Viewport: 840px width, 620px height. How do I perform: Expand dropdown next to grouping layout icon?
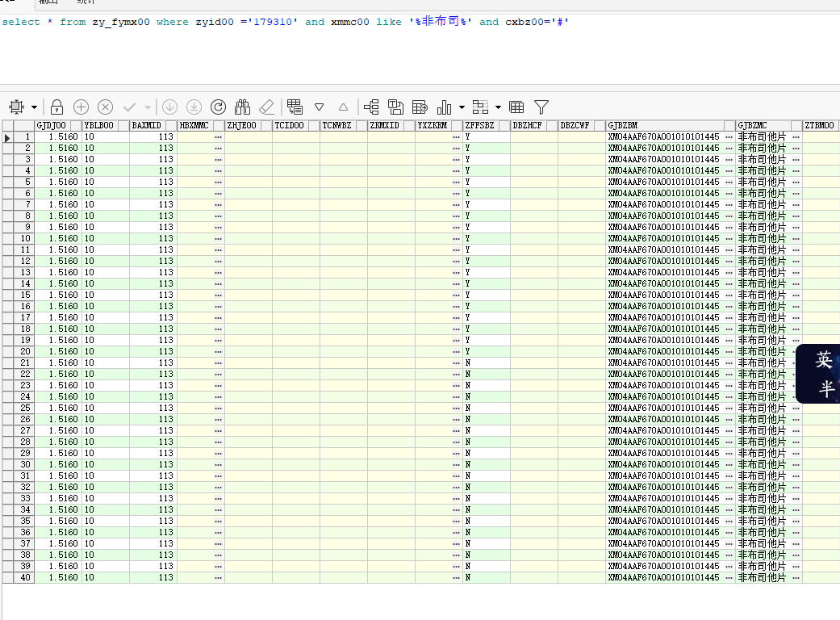click(x=498, y=107)
